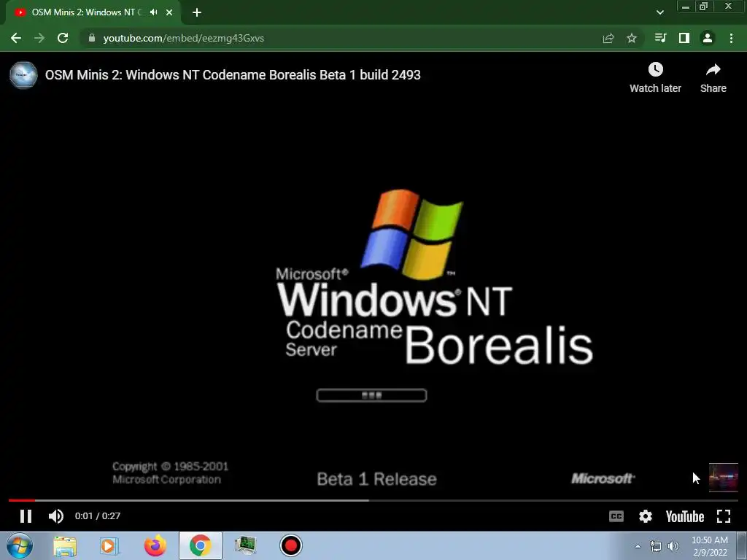Open the system volume tray icon
Image resolution: width=747 pixels, height=560 pixels.
click(673, 546)
